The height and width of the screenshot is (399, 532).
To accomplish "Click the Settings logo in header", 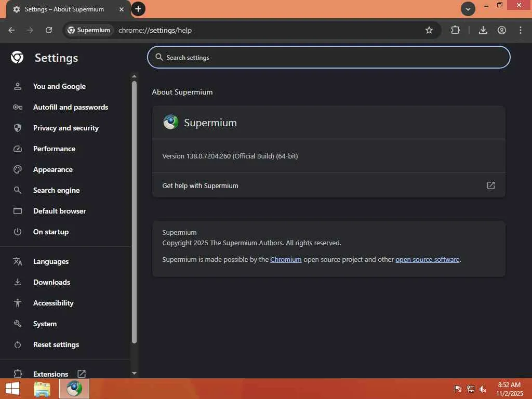I will click(17, 57).
